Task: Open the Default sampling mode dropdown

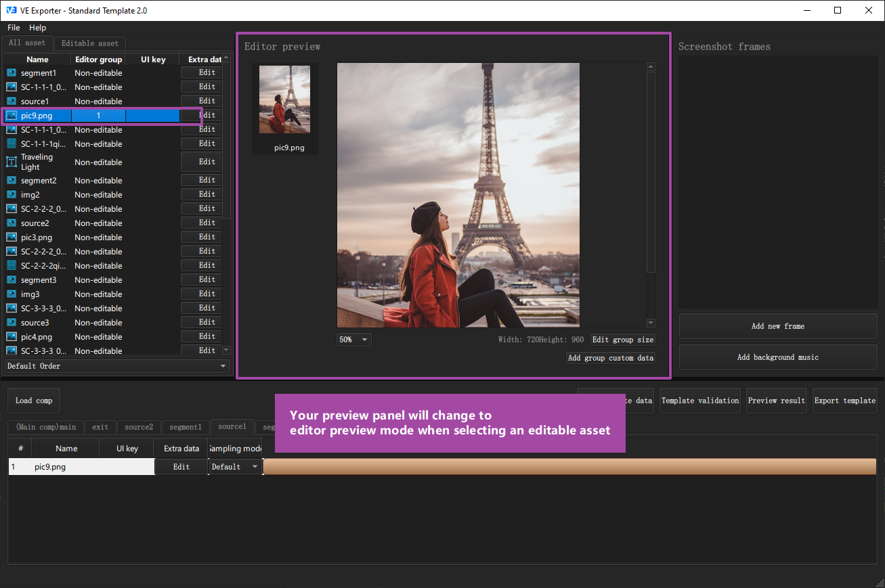Action: pos(235,467)
